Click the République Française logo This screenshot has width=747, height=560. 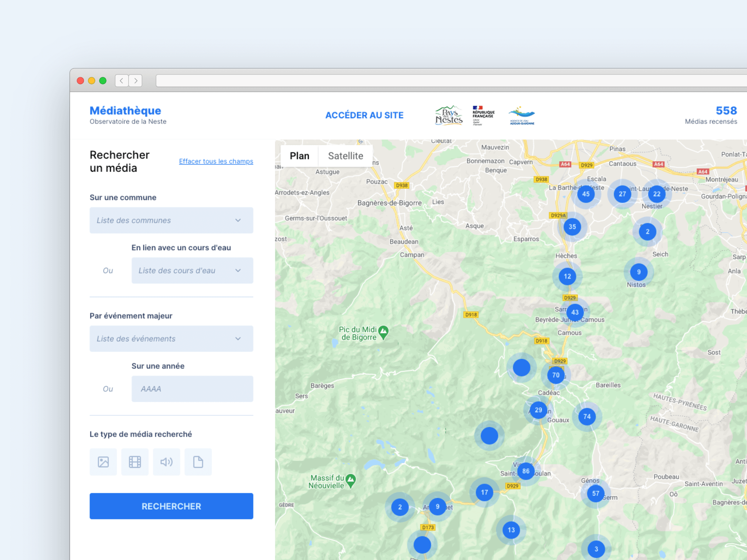483,115
